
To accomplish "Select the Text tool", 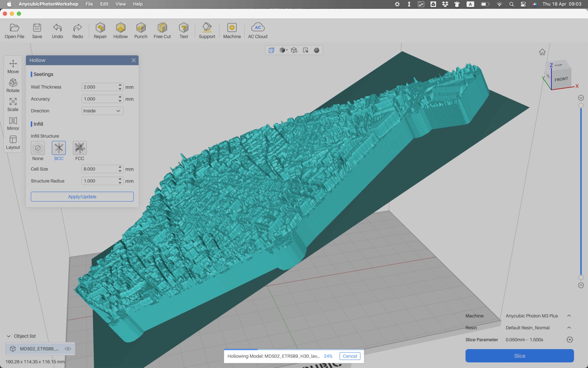I will point(184,31).
